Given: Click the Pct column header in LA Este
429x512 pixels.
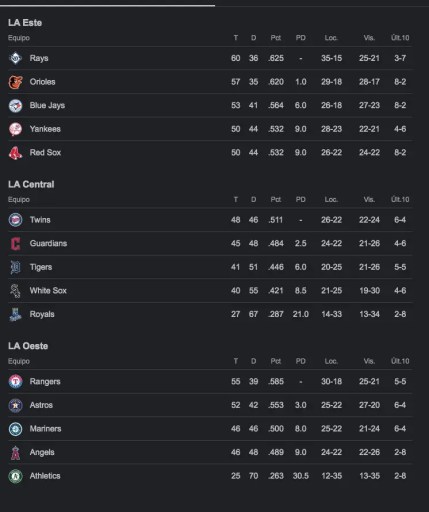Looking at the screenshot, I should [x=276, y=38].
